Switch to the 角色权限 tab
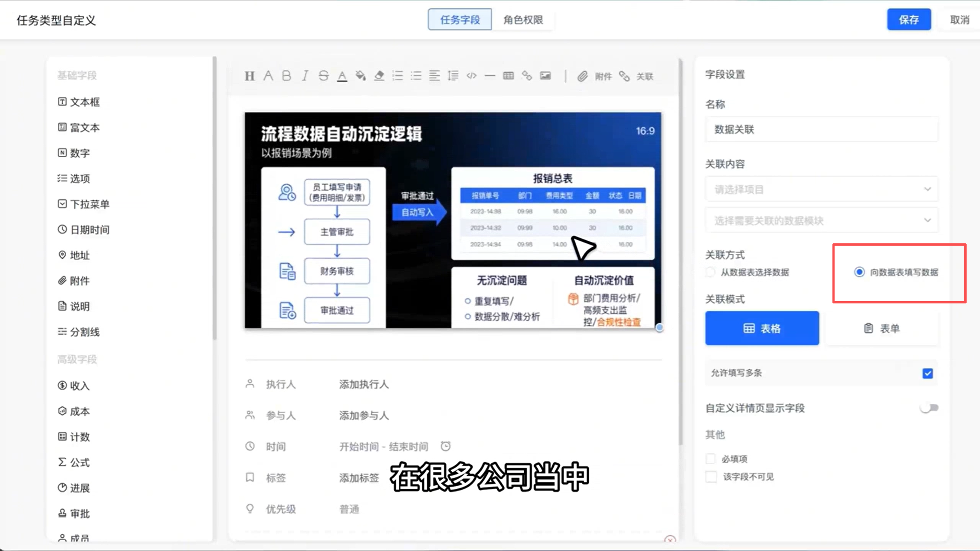The height and width of the screenshot is (551, 980). click(x=523, y=20)
